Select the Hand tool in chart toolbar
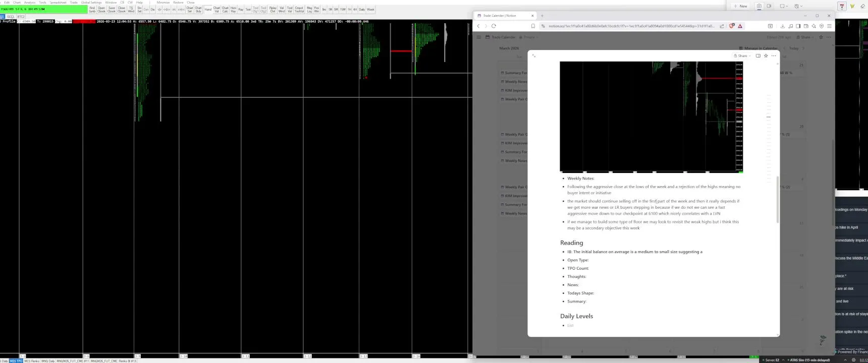Viewport: 868px width, 363px height. (x=208, y=9)
